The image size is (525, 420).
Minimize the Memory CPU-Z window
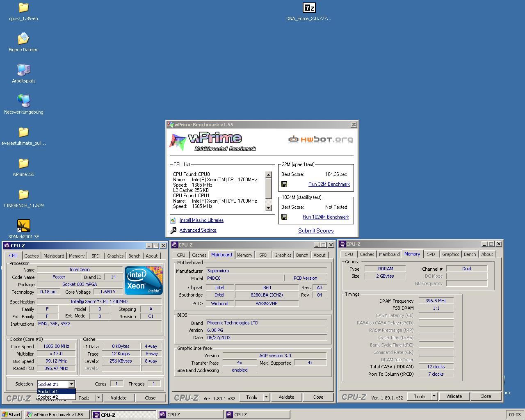pyautogui.click(x=484, y=244)
